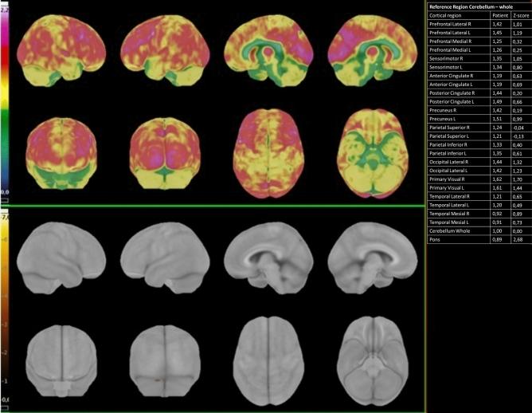Select grayscale lateral brain view facing left
Screen dimensions: 532x413
[165, 258]
